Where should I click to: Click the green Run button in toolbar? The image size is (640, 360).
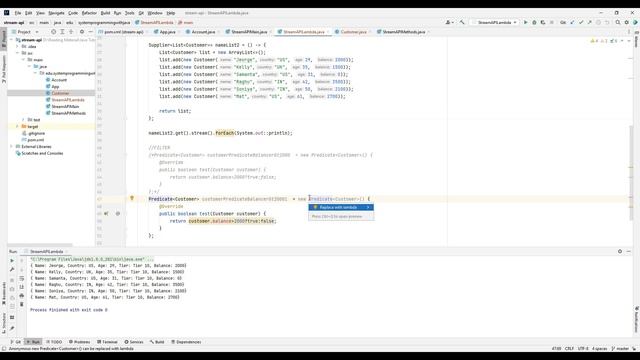pyautogui.click(x=526, y=22)
